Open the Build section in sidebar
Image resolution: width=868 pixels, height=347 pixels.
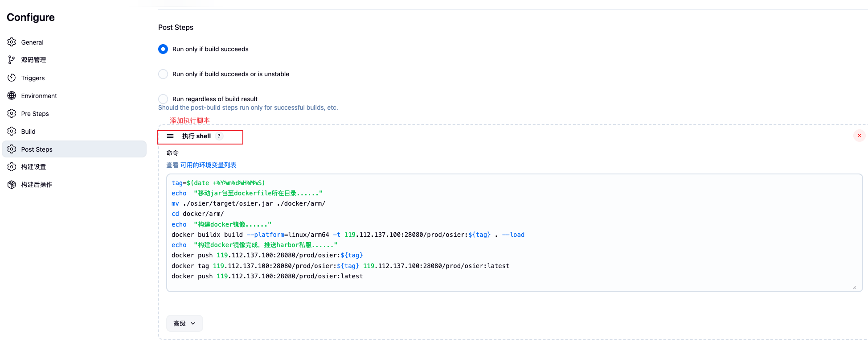[29, 132]
